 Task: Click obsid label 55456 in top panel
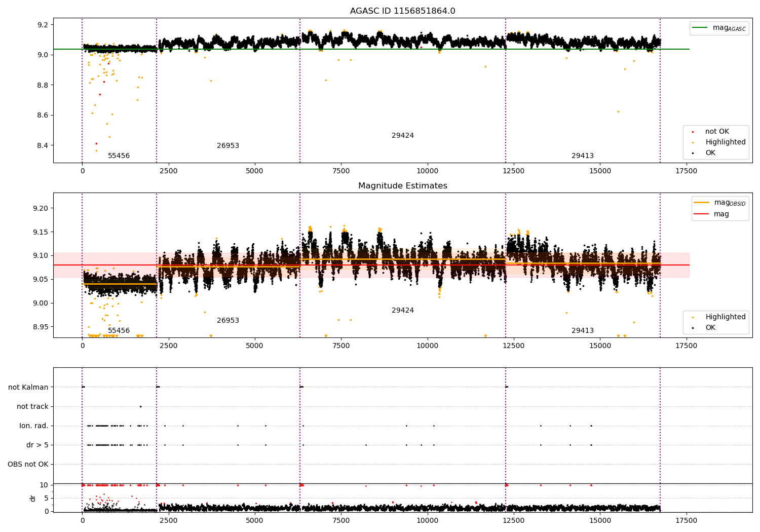tap(119, 156)
